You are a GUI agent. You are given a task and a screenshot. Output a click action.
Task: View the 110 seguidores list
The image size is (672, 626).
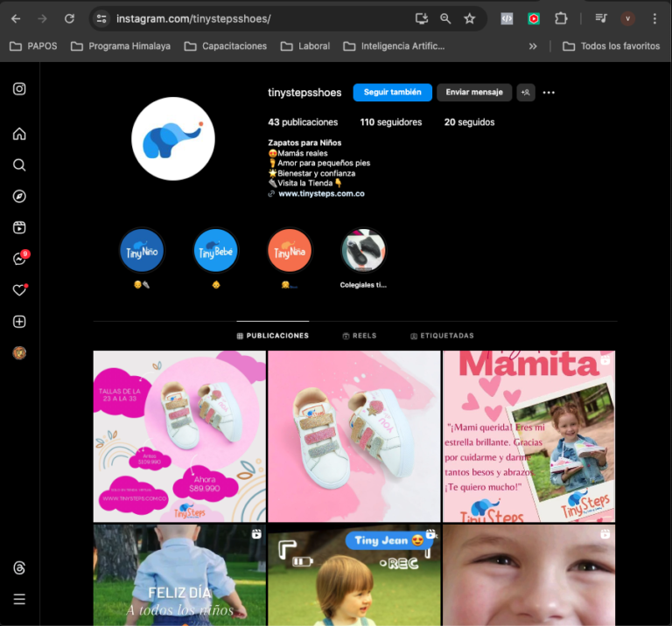point(391,122)
